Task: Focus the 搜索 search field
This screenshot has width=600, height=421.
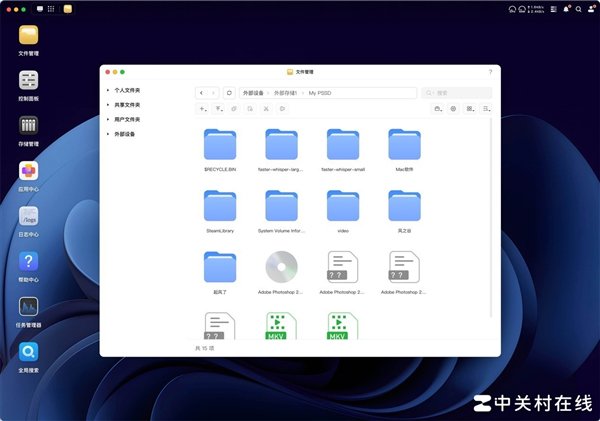Action: point(457,93)
